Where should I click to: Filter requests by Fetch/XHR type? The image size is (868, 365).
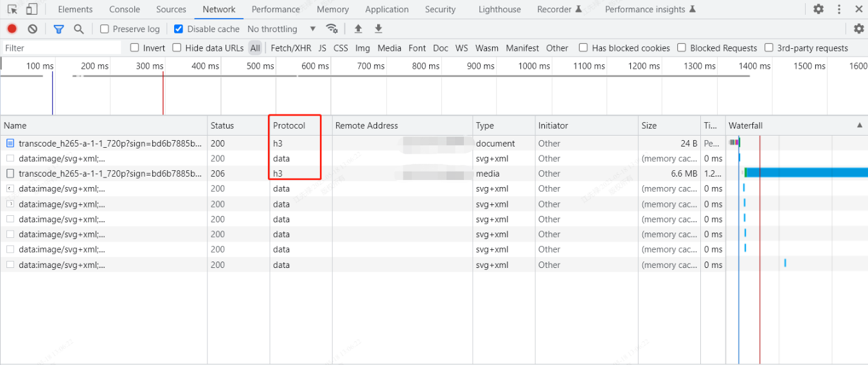291,48
